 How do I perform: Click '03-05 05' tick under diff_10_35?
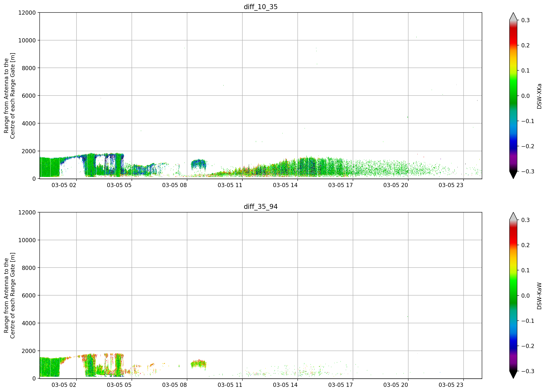point(119,185)
